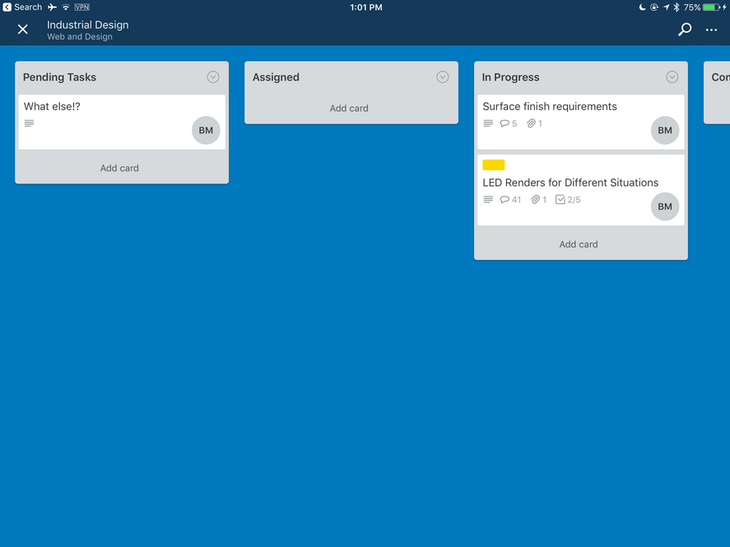Add card to Pending Tasks list
The height and width of the screenshot is (547, 730).
pyautogui.click(x=119, y=168)
